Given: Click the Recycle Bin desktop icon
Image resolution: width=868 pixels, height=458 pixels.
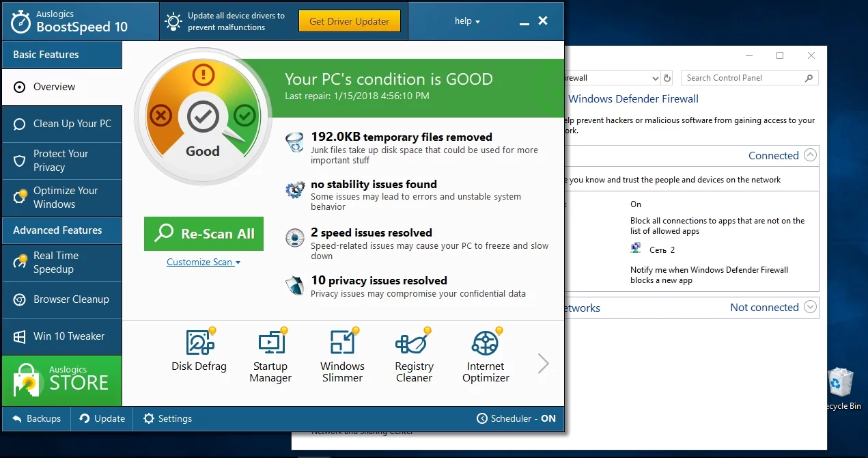Looking at the screenshot, I should [840, 388].
